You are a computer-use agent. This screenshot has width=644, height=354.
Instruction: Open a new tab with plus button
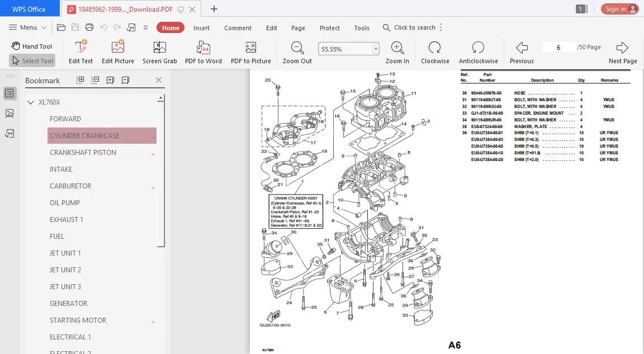tap(214, 9)
